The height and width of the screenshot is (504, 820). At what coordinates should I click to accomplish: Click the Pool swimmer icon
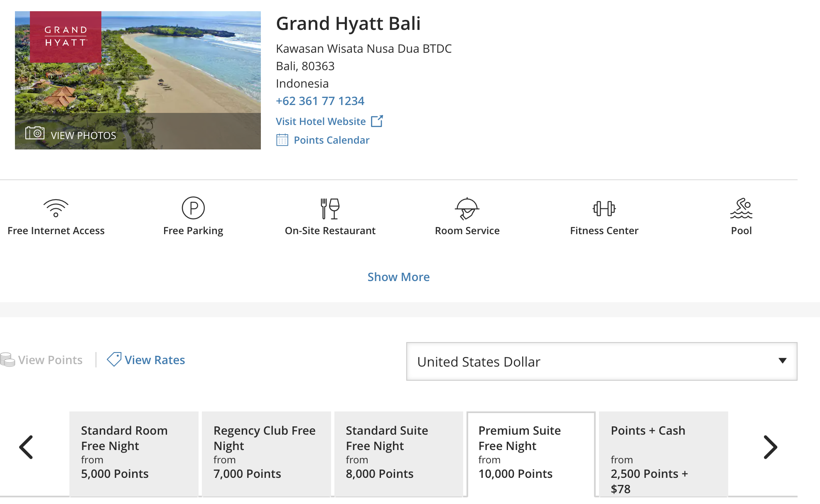pos(741,208)
